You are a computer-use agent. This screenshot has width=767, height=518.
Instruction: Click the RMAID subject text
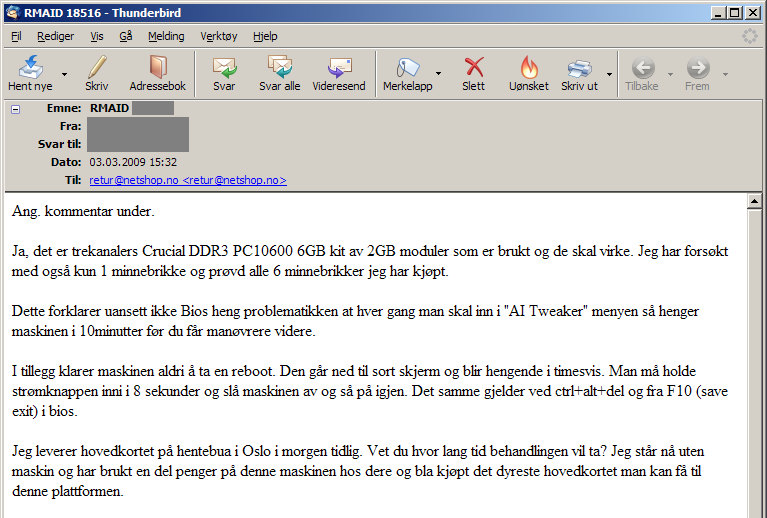(110, 108)
